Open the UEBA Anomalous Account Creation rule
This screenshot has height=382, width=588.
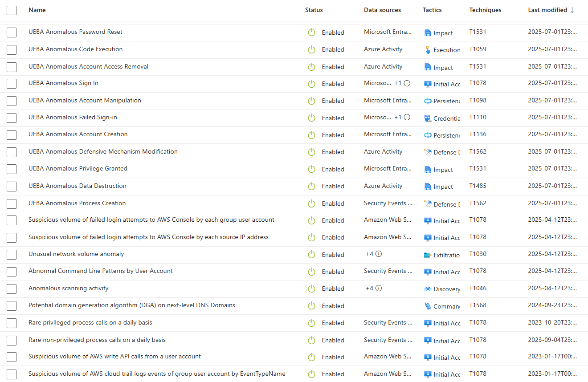78,134
